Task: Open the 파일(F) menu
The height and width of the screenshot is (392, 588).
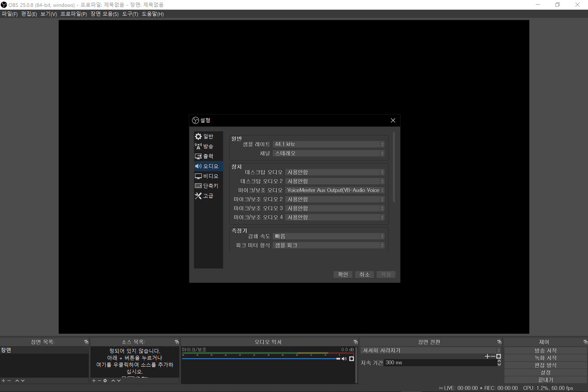Action: coord(9,14)
